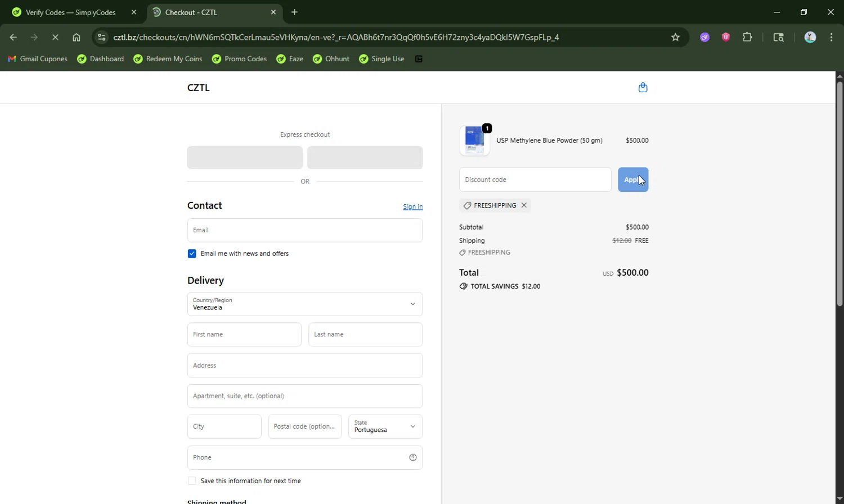This screenshot has width=844, height=504.
Task: Remove the FREESHIPPING discount tag
Action: tap(524, 205)
